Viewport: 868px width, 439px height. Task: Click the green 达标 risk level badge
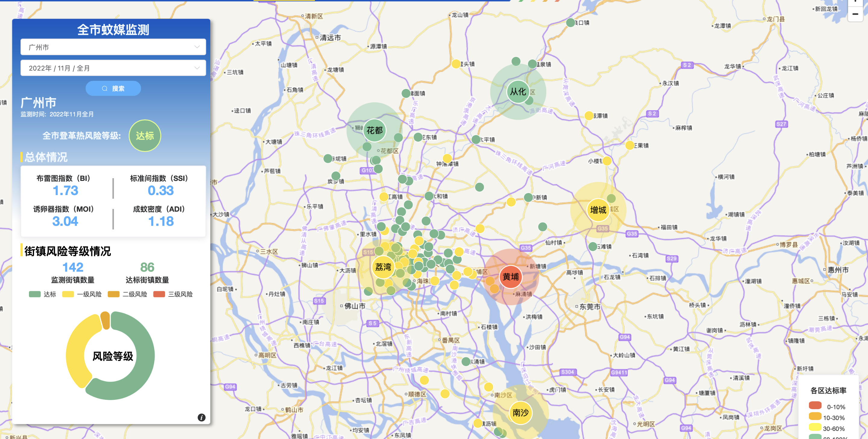[x=145, y=136]
